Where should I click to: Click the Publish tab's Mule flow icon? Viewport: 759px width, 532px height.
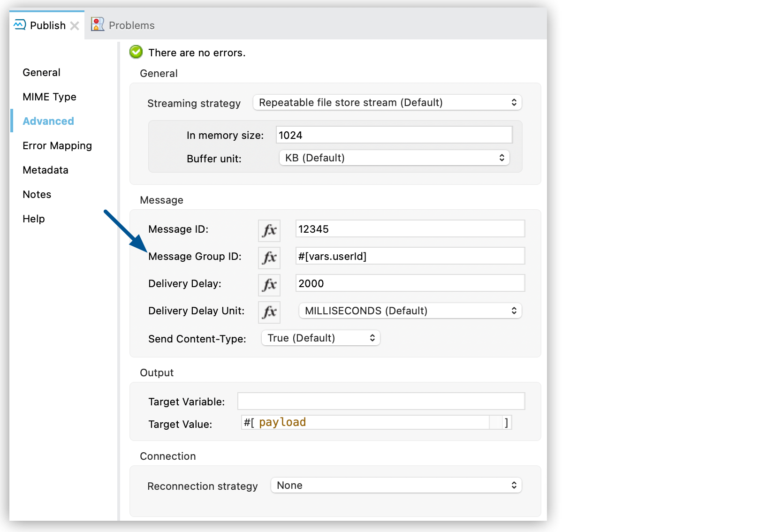click(19, 25)
